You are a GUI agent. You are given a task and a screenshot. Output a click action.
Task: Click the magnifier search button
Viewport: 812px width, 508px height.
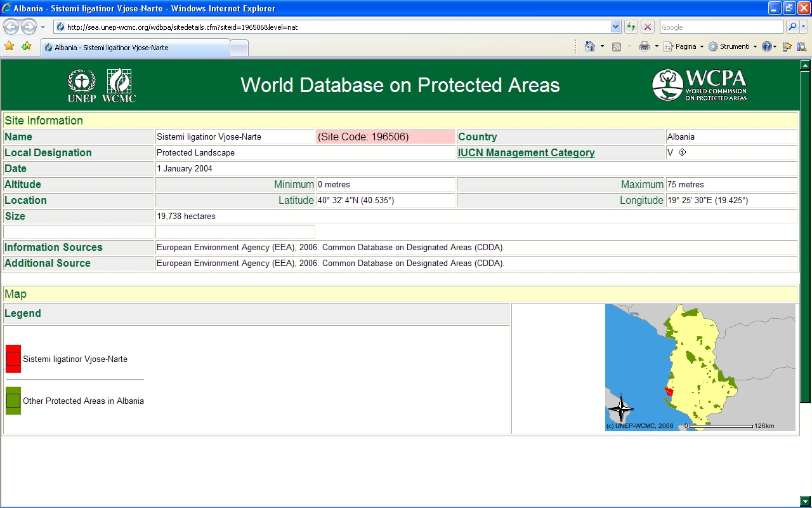click(x=792, y=27)
